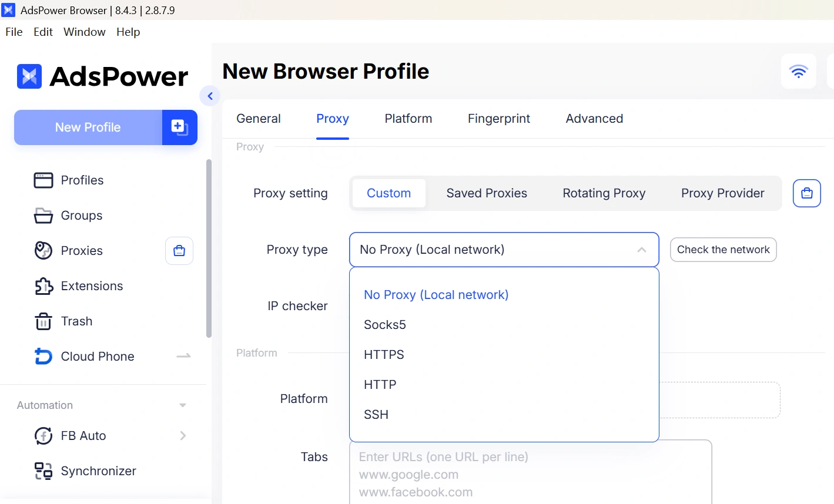Open Extensions in the sidebar
Image resolution: width=834 pixels, height=504 pixels.
pos(92,286)
